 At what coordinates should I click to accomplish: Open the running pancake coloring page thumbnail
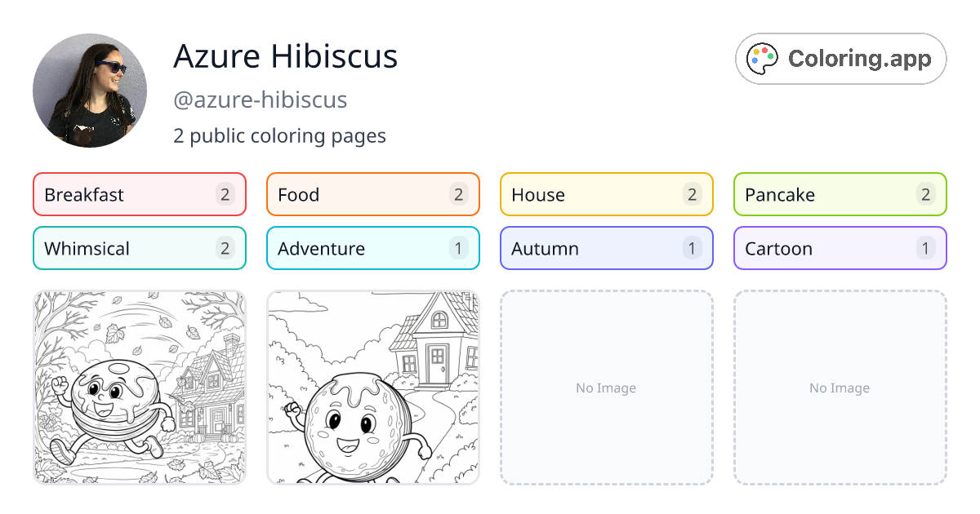[139, 388]
